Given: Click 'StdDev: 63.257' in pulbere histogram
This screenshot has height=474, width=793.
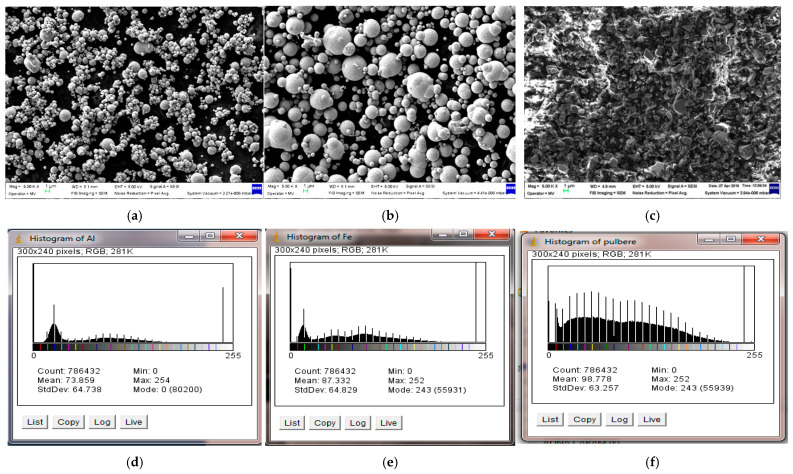Looking at the screenshot, I should tap(586, 388).
